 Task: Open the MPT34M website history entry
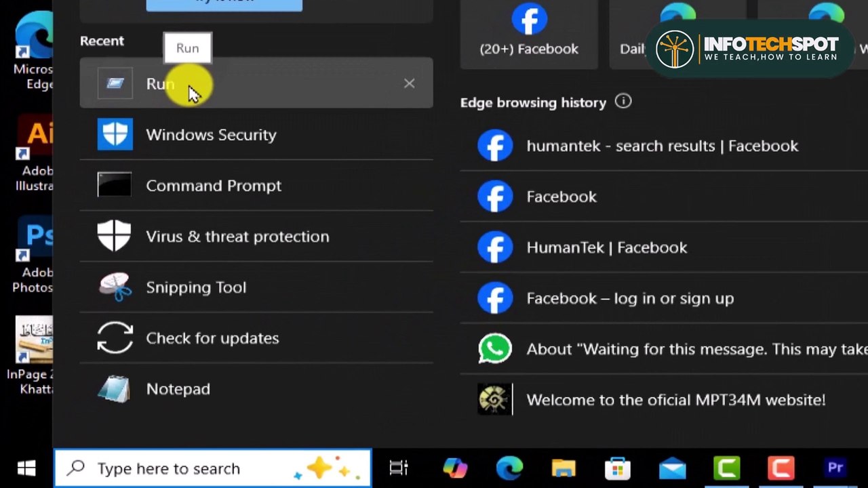(664, 400)
